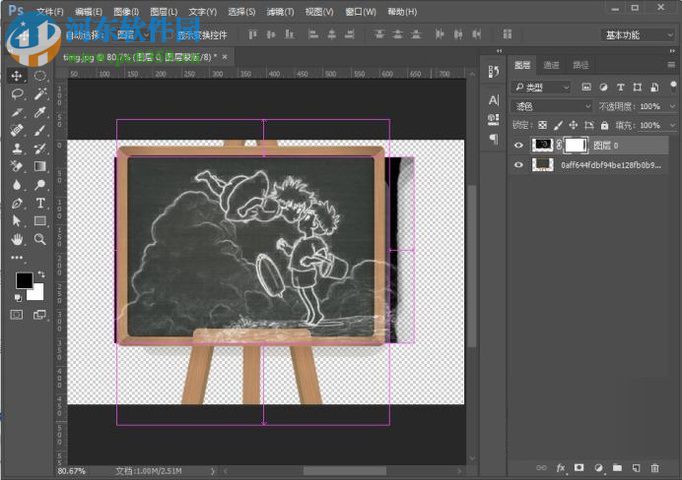
Task: Select the Dodge tool
Action: [40, 185]
